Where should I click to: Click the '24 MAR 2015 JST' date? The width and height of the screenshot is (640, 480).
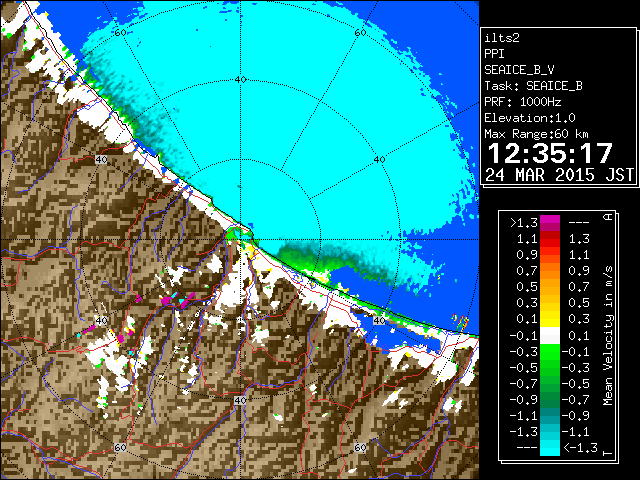coord(559,175)
